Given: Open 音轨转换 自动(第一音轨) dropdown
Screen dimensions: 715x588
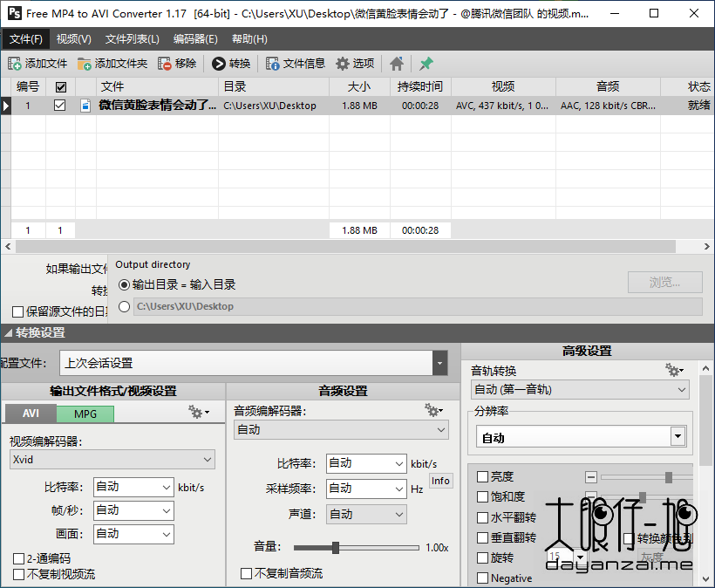Looking at the screenshot, I should point(580,390).
